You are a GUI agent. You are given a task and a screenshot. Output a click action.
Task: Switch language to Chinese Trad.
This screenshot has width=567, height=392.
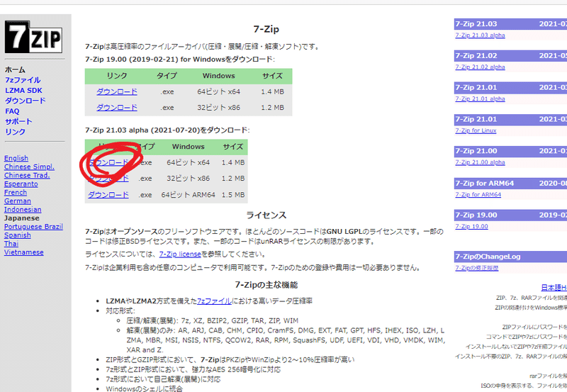(x=27, y=175)
